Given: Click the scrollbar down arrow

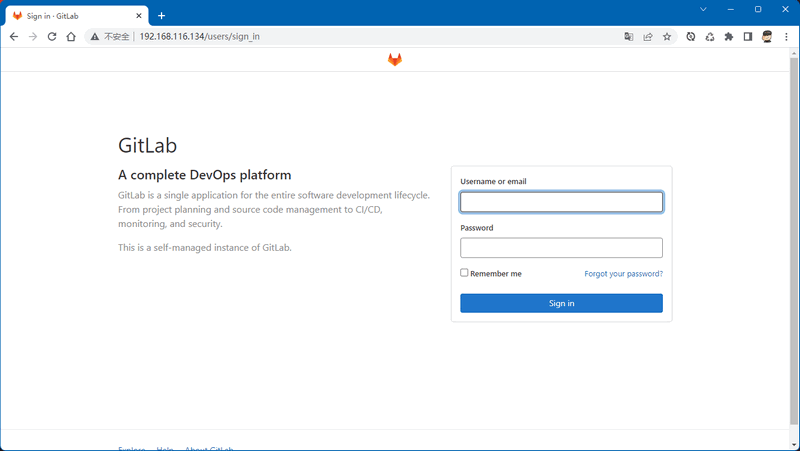Looking at the screenshot, I should coord(794,446).
